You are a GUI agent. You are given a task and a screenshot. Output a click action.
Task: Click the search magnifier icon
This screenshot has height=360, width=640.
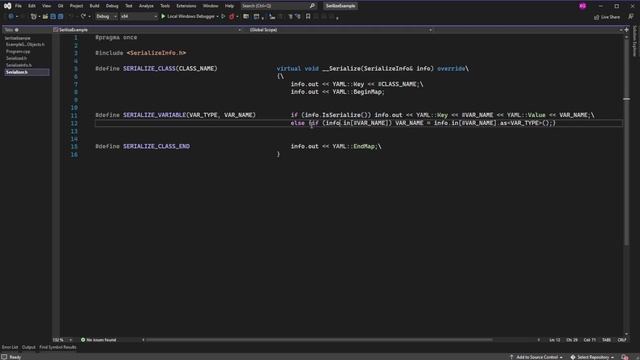coord(312,6)
